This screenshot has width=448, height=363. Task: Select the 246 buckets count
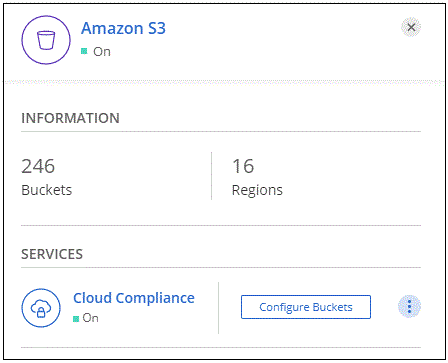tap(38, 166)
